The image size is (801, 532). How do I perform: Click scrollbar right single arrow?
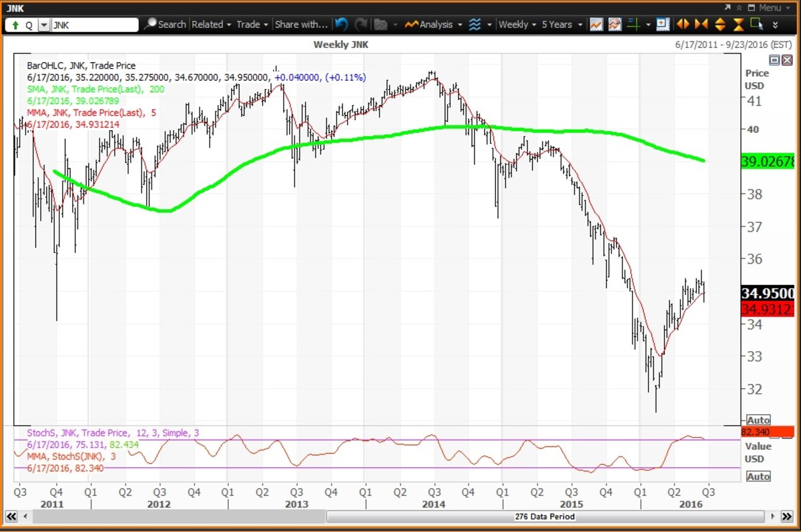tap(772, 517)
